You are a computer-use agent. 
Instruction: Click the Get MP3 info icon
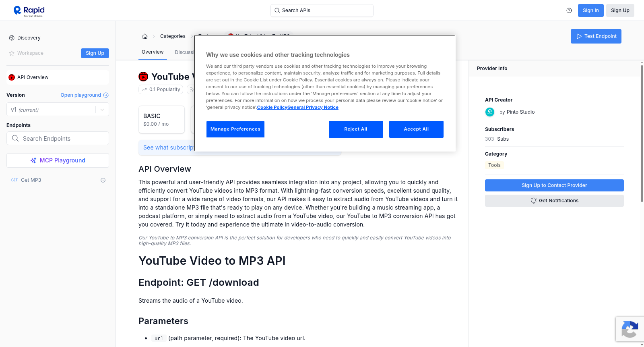coord(103,180)
